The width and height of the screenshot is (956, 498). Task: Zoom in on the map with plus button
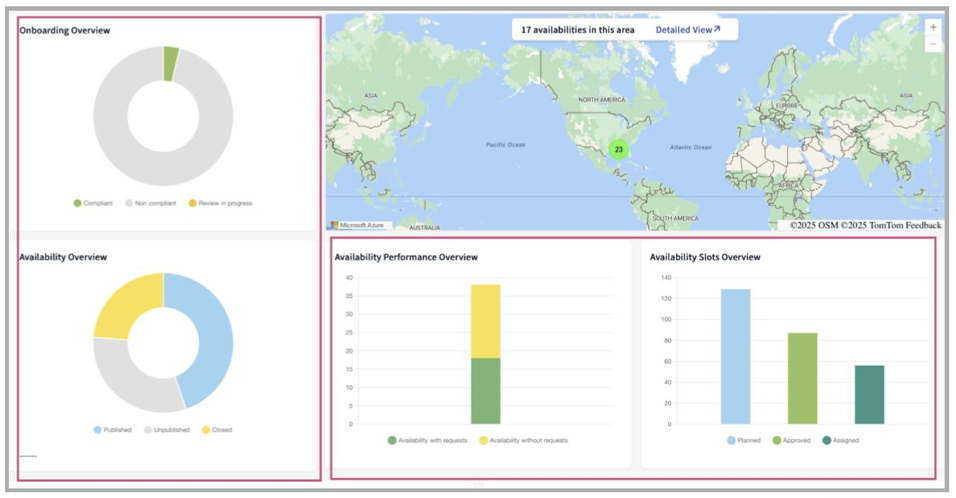(933, 28)
